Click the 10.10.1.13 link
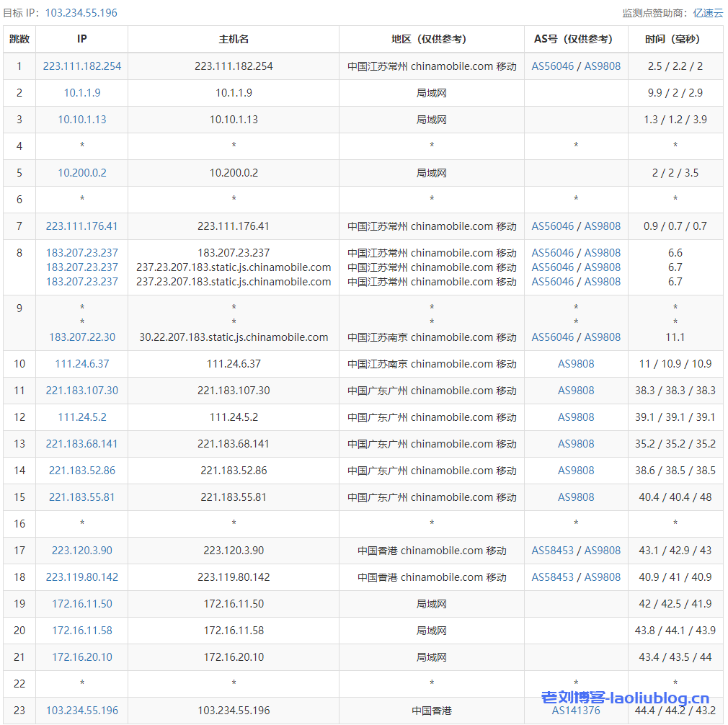Image resolution: width=728 pixels, height=725 pixels. [81, 119]
